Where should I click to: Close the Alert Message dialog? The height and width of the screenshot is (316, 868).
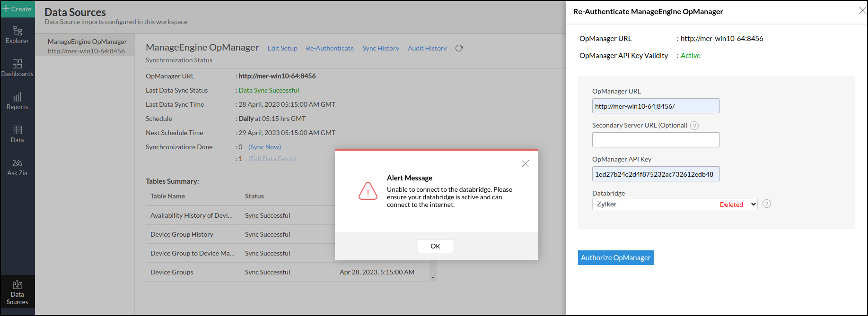(x=525, y=164)
